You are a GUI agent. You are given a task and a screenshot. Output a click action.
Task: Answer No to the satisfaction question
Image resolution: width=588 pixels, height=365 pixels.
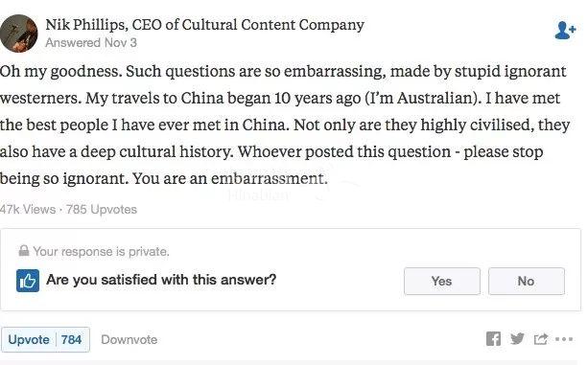pos(526,281)
